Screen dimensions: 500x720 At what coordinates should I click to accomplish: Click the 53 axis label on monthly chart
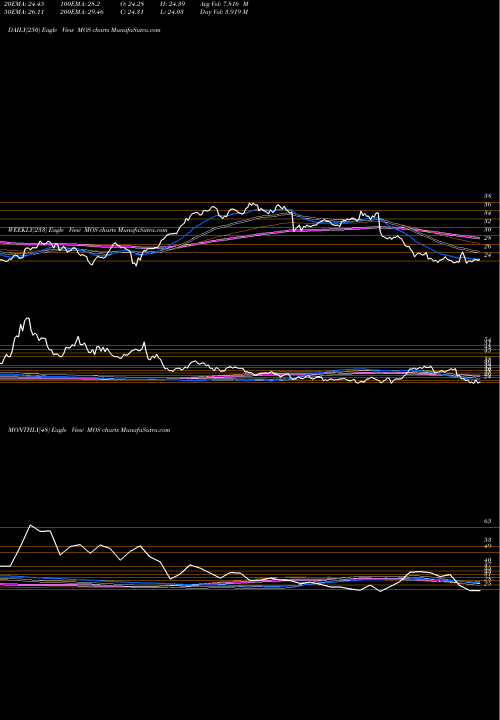(487, 540)
